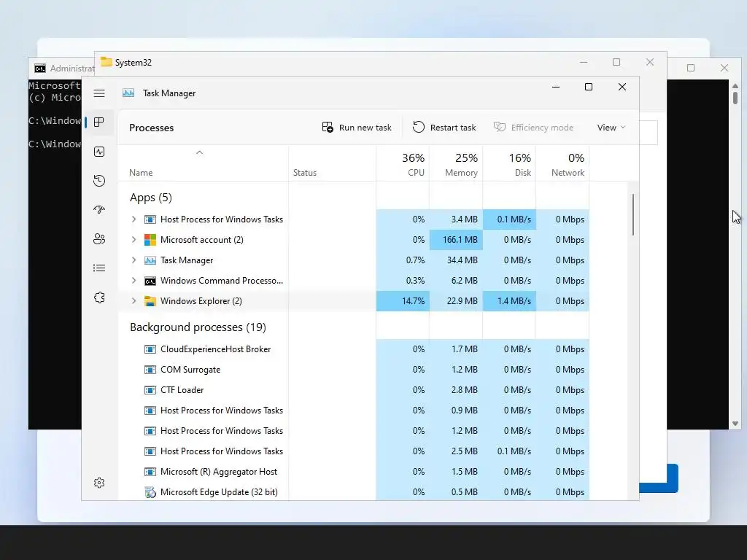Open the Services puzzle-piece sidebar icon
Screen dimensions: 747x560
coord(99,297)
